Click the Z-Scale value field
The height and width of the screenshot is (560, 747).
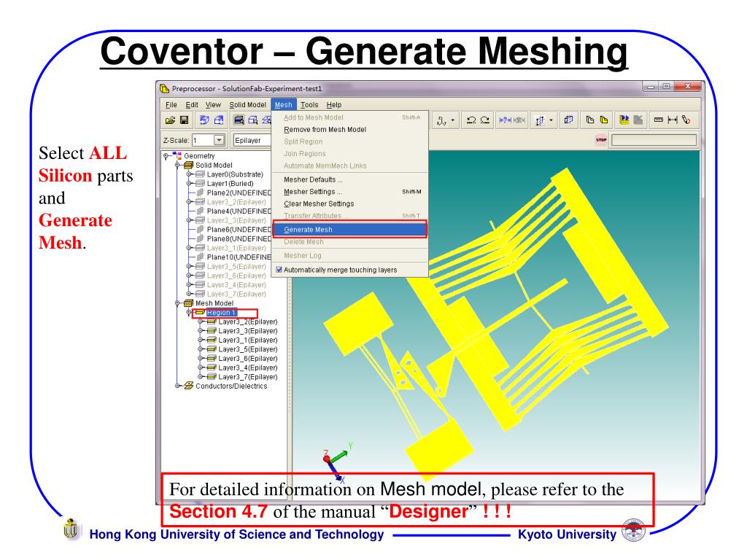pyautogui.click(x=203, y=140)
